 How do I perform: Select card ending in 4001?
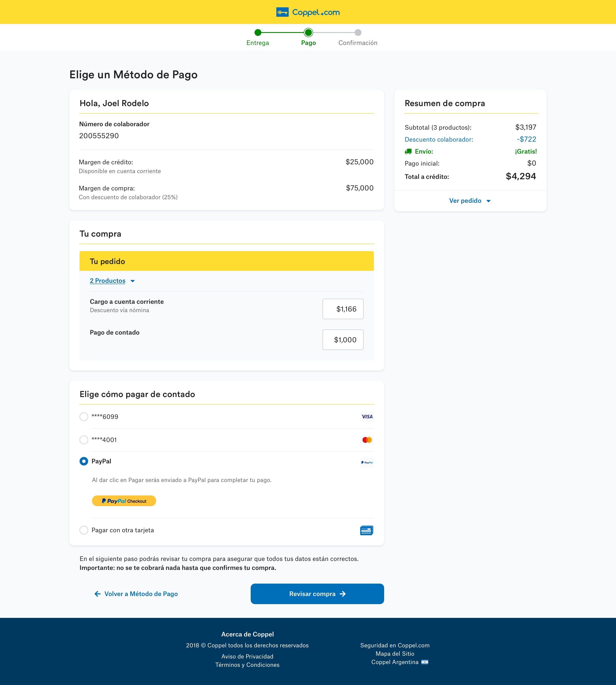pos(84,440)
